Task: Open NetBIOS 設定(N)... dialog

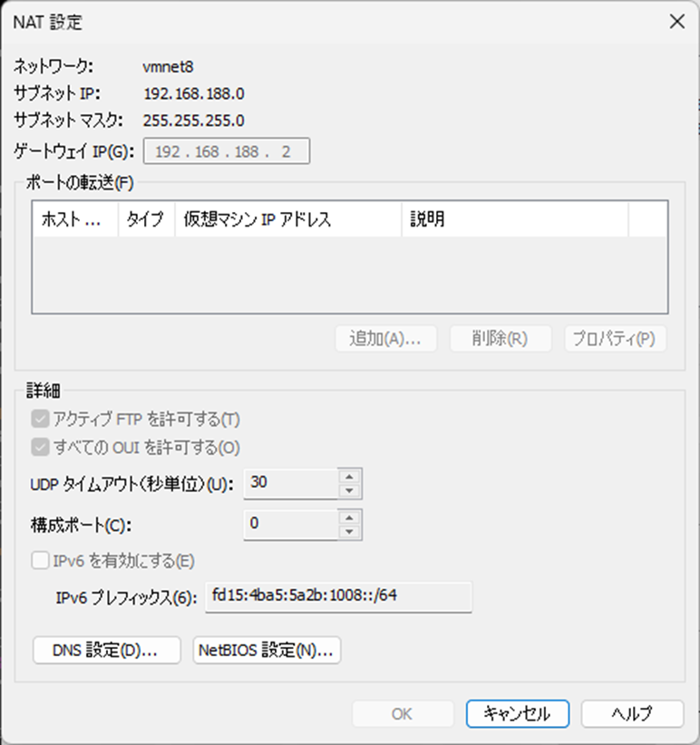Action: (x=267, y=650)
